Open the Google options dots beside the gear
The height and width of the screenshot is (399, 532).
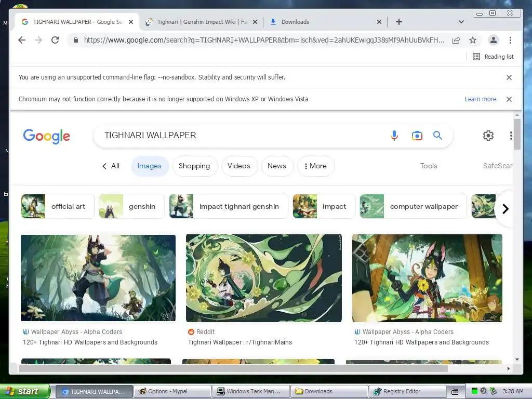tap(511, 136)
